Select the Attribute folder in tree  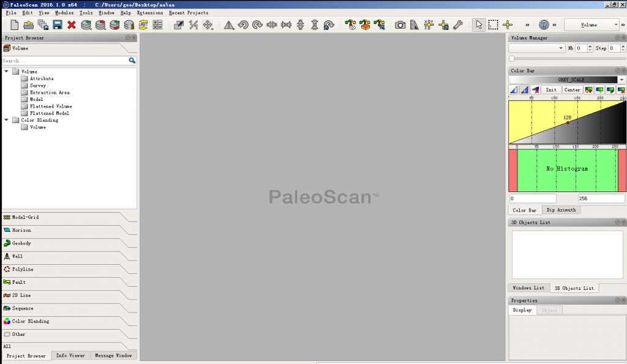click(42, 79)
